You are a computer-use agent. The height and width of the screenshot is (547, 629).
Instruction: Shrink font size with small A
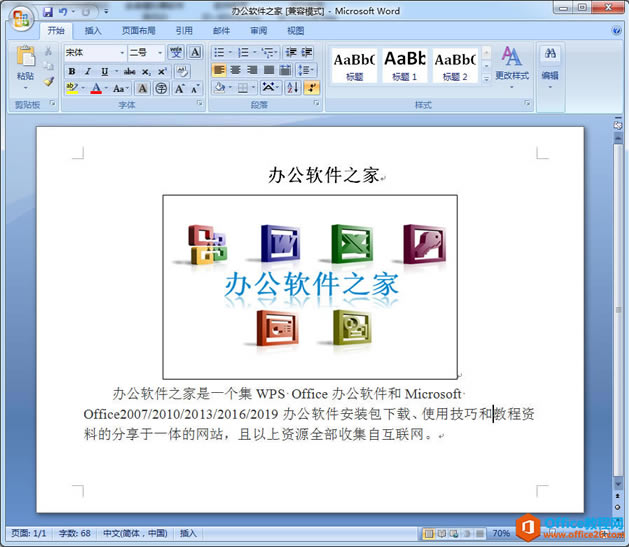pyautogui.click(x=195, y=88)
